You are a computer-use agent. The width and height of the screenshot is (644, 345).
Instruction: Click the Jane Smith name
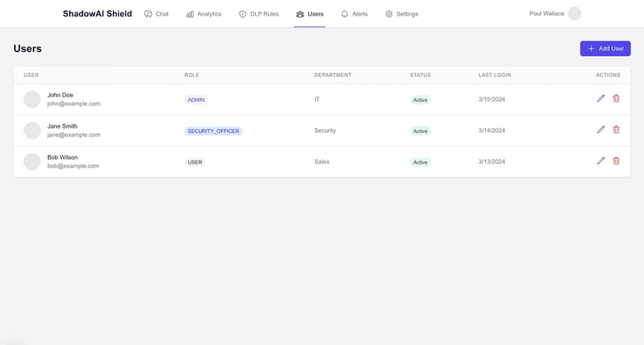coord(62,126)
